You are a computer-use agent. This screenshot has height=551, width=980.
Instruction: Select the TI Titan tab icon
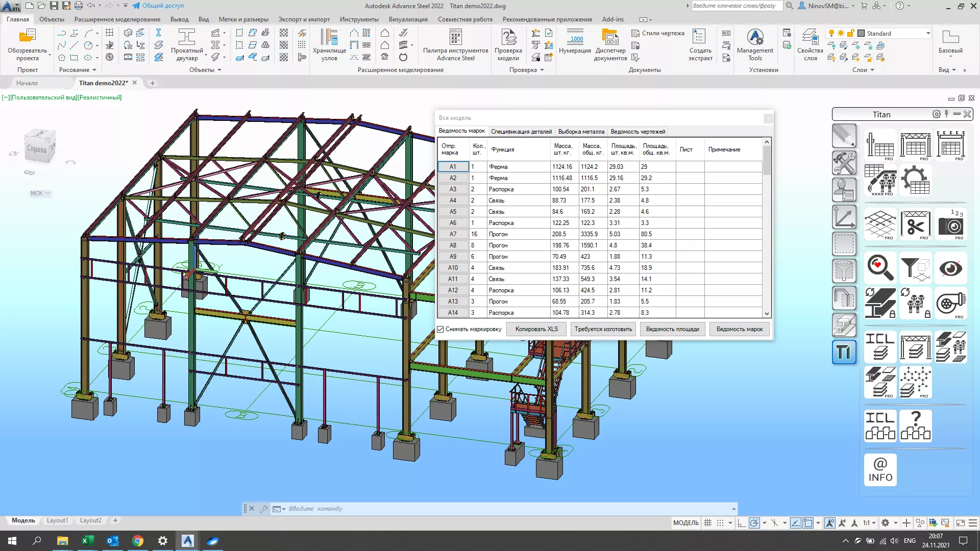click(x=844, y=352)
